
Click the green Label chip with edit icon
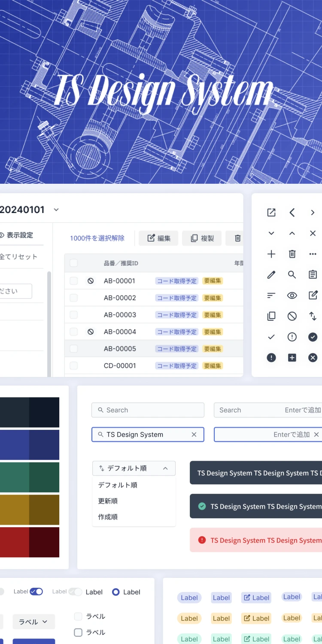coord(256,639)
